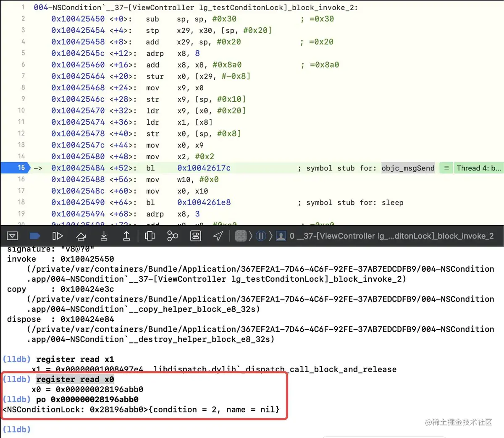Click line number 18 in the gutter
The image size is (504, 438).
click(x=21, y=202)
